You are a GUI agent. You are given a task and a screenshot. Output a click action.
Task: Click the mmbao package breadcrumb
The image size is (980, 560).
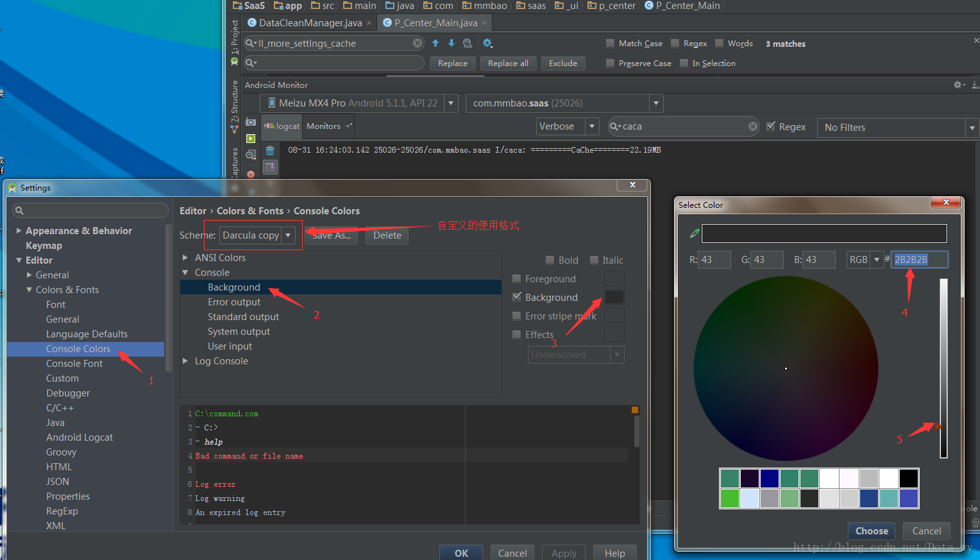pos(485,6)
